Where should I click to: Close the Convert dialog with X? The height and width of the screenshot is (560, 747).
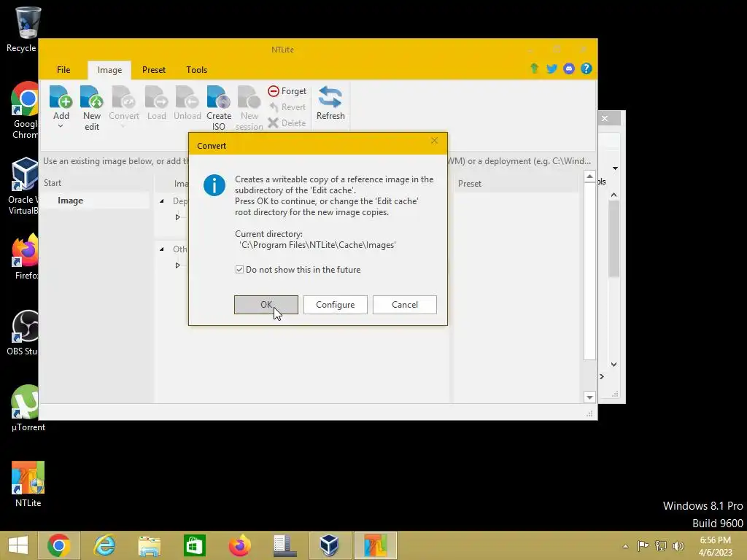(x=434, y=141)
